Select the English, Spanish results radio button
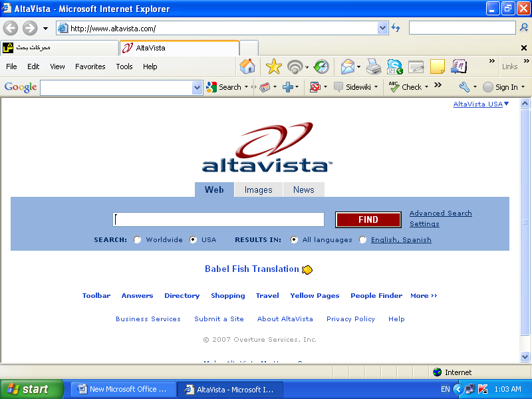The width and height of the screenshot is (532, 399). point(362,240)
